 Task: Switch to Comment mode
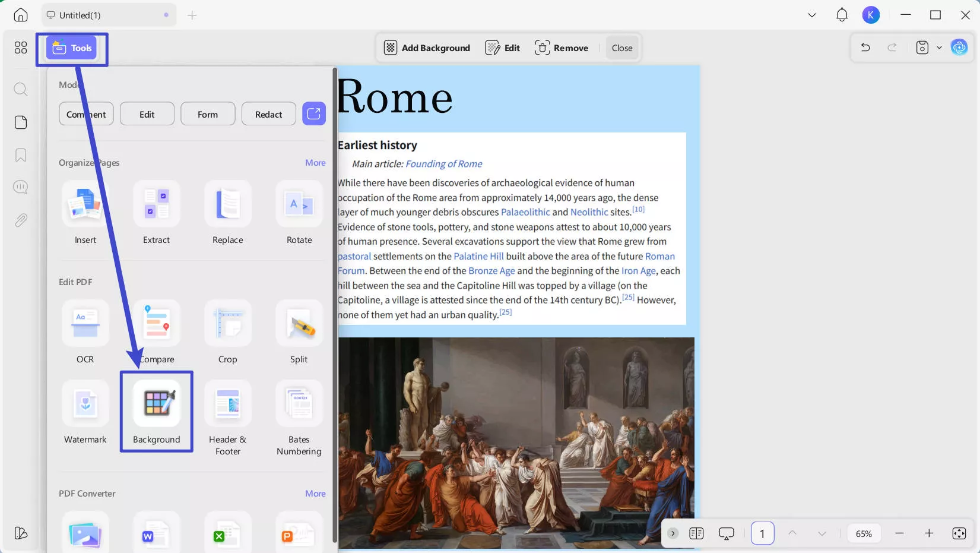click(x=86, y=114)
